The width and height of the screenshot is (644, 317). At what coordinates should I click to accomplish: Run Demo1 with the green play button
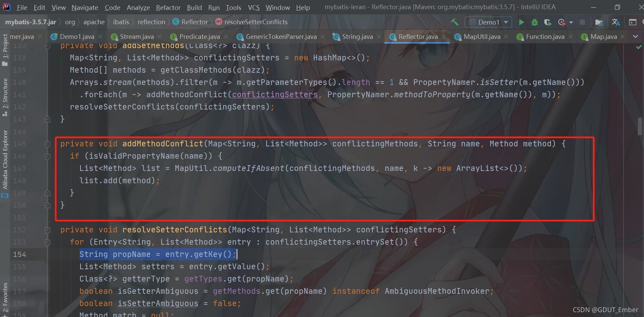(x=521, y=22)
